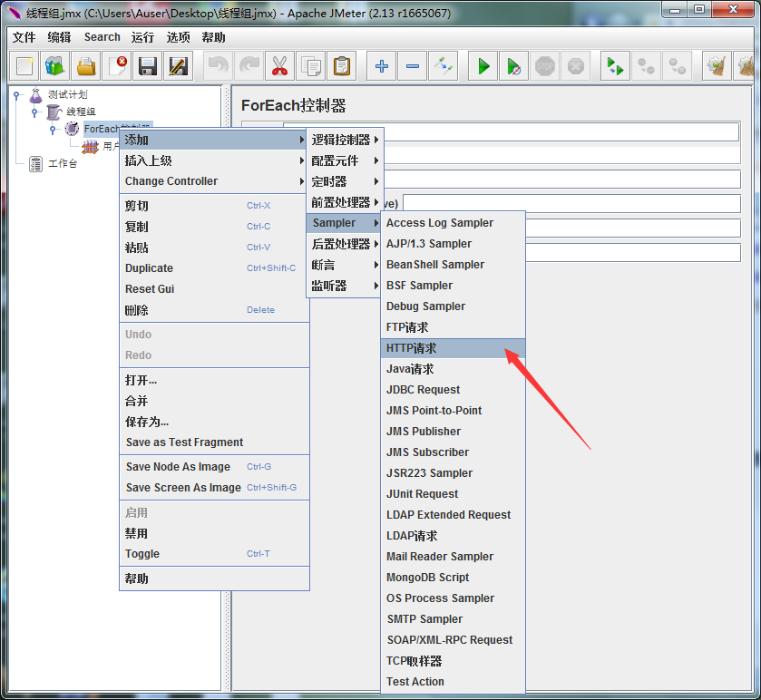Choose HTTP请求 from the Sampler list
Screen dimensions: 761x700
(453, 348)
